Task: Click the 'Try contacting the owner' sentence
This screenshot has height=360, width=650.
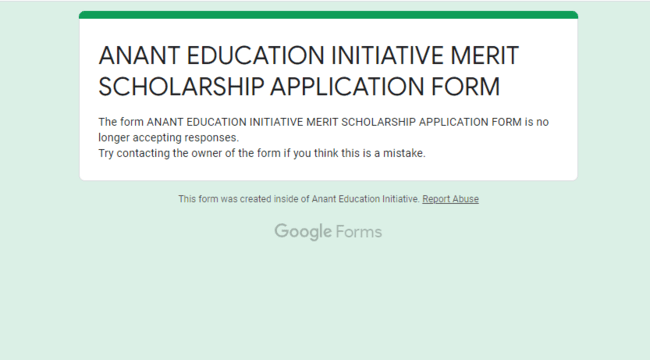Action: 262,153
